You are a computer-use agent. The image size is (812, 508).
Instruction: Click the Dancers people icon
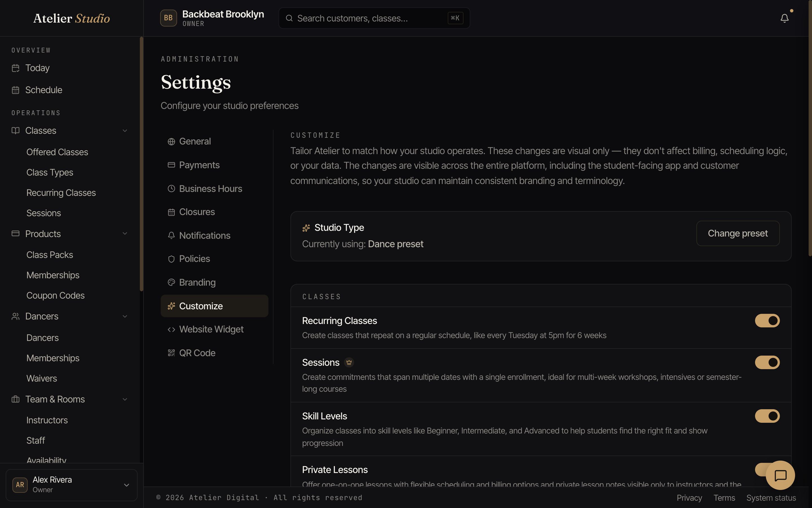pos(16,316)
